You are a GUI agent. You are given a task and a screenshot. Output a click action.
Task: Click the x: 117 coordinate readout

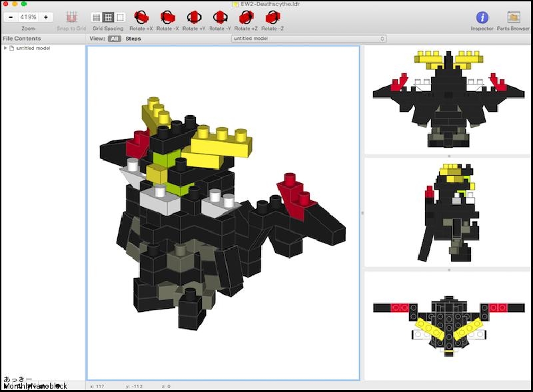97,386
